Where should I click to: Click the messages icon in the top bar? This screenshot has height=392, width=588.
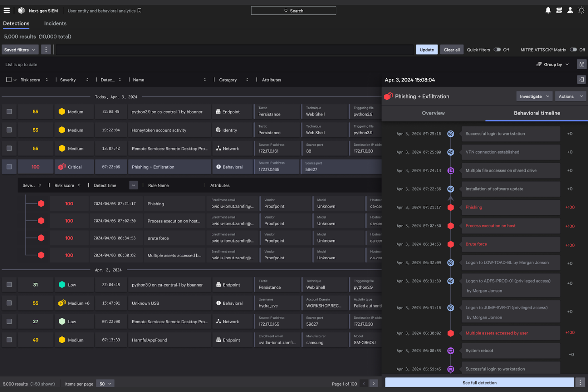[559, 10]
